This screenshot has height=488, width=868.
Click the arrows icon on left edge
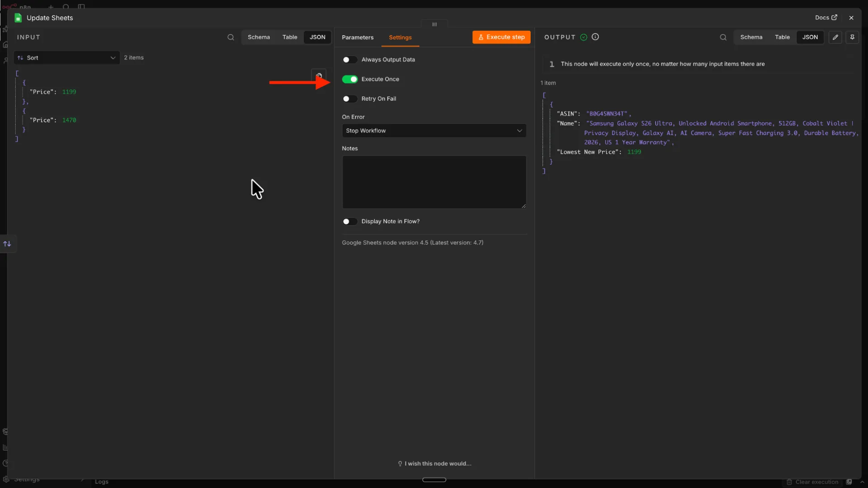point(7,244)
